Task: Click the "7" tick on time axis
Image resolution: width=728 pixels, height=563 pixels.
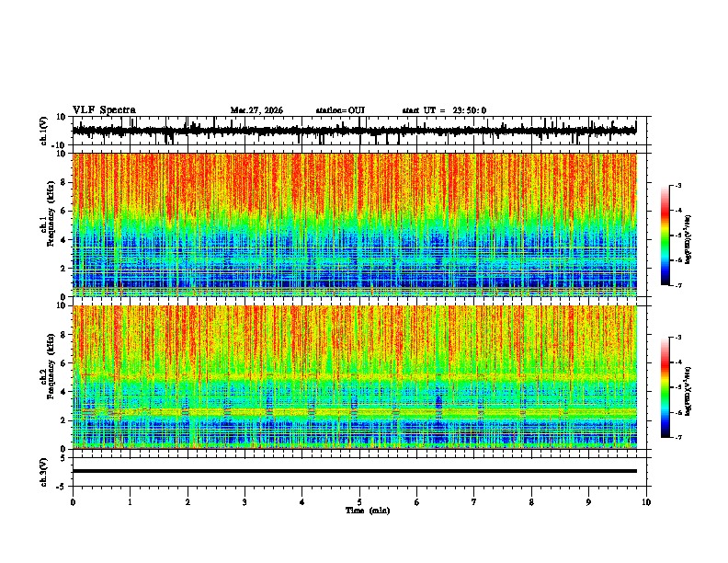Action: pyautogui.click(x=474, y=502)
